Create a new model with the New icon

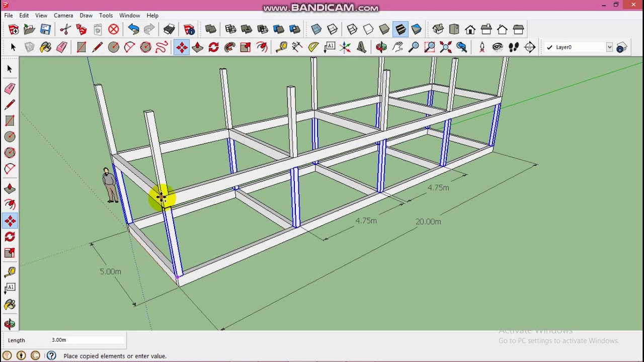(x=14, y=29)
